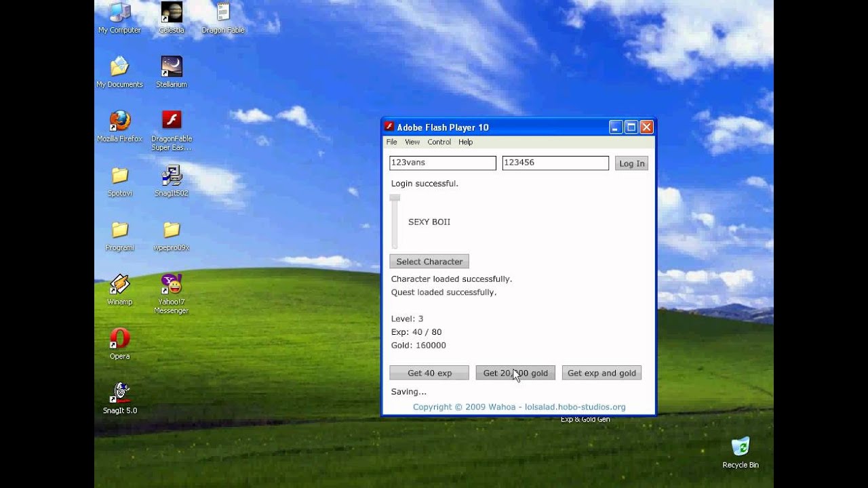Click the Saving... status text
868x488 pixels.
tap(409, 392)
